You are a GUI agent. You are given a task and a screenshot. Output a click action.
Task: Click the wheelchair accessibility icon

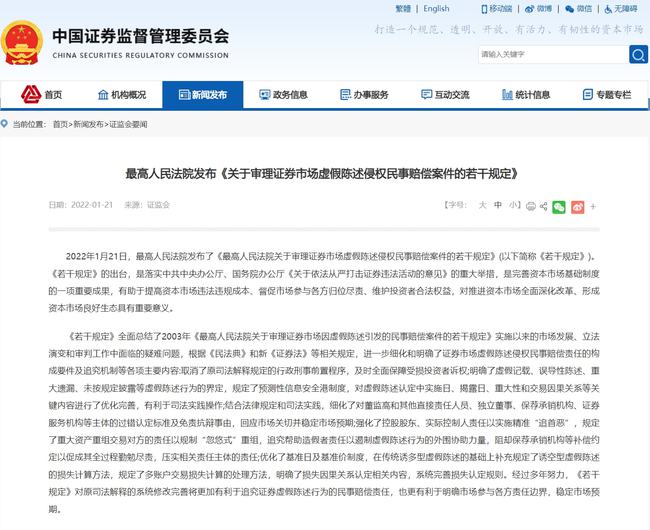608,9
